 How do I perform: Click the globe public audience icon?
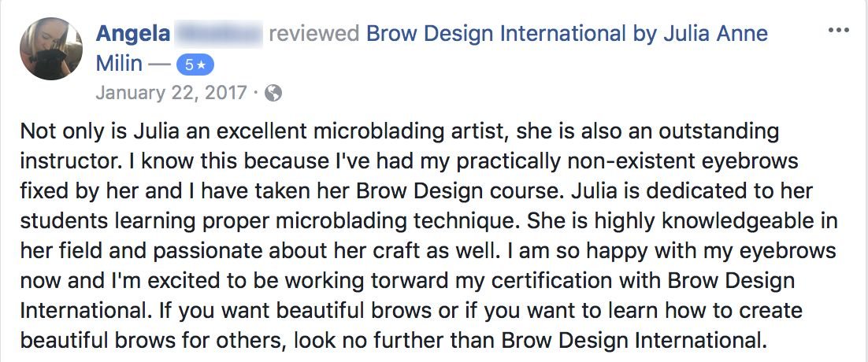(274, 94)
